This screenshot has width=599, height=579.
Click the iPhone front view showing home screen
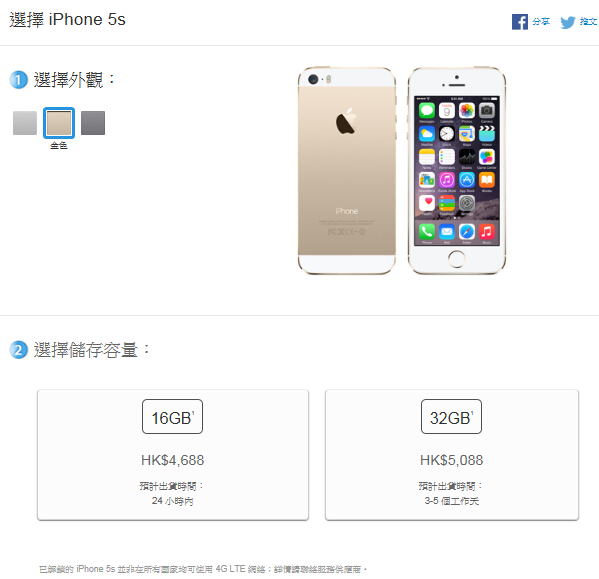click(457, 170)
